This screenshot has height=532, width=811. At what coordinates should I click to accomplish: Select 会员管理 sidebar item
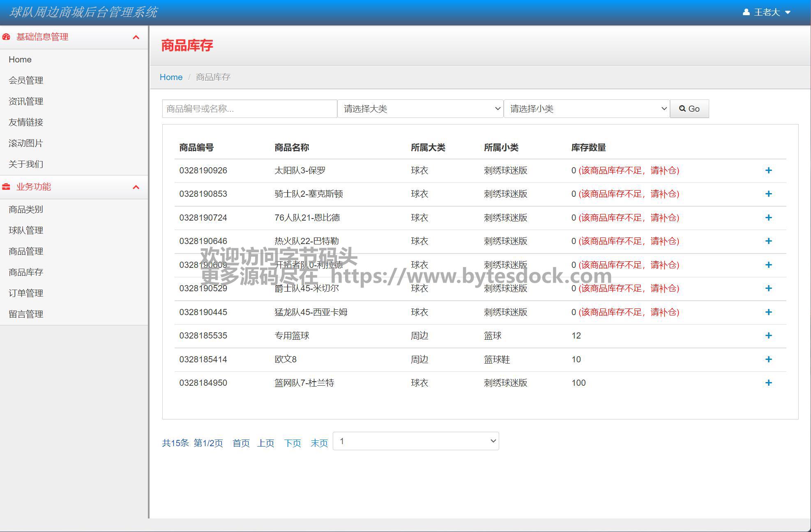pyautogui.click(x=26, y=81)
